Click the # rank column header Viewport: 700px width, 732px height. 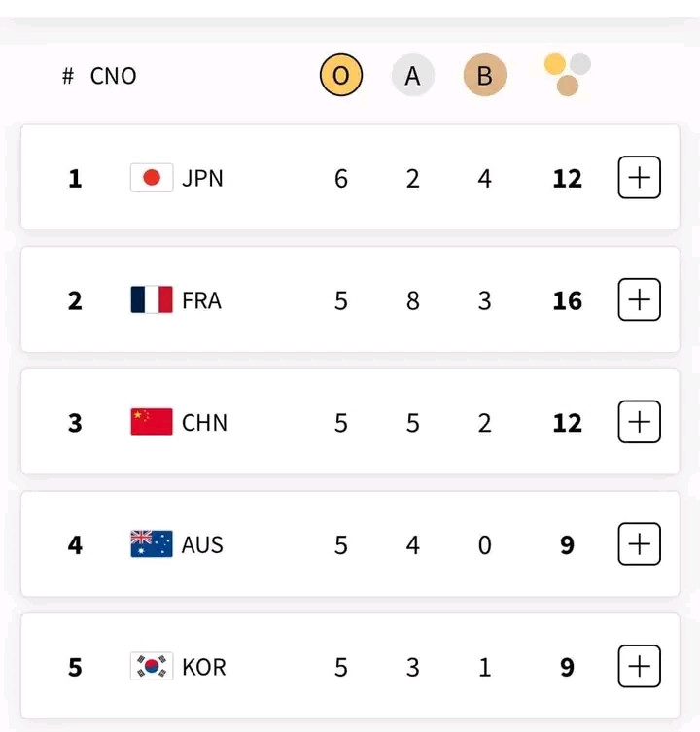click(68, 76)
